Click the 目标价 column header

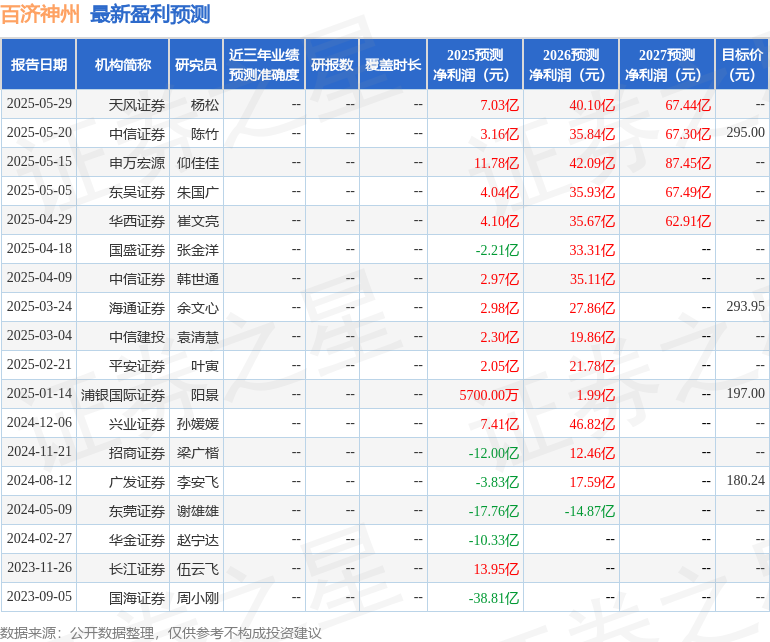coord(742,64)
